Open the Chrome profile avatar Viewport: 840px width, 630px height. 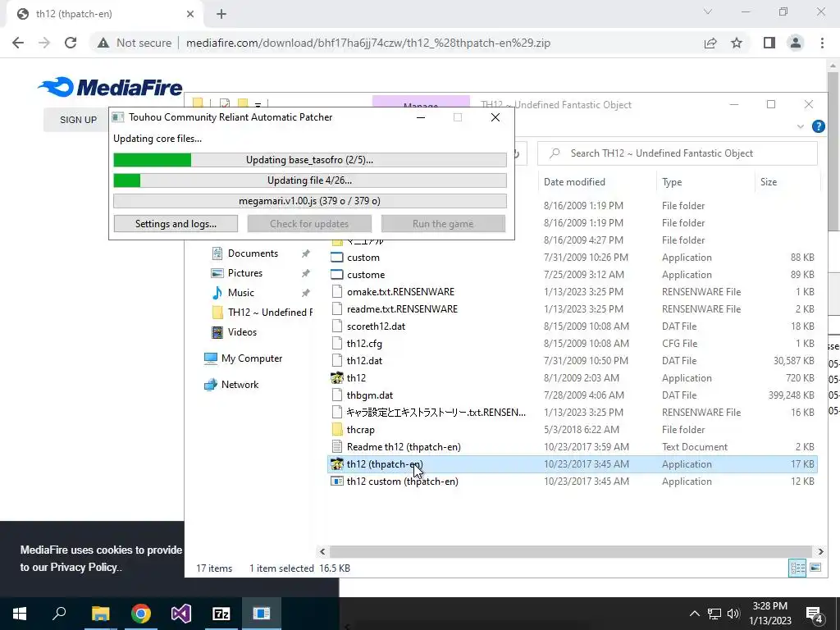pos(796,43)
